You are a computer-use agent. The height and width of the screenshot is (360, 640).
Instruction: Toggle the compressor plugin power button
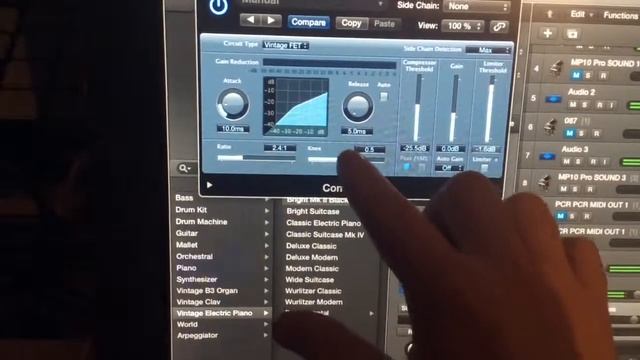click(218, 7)
